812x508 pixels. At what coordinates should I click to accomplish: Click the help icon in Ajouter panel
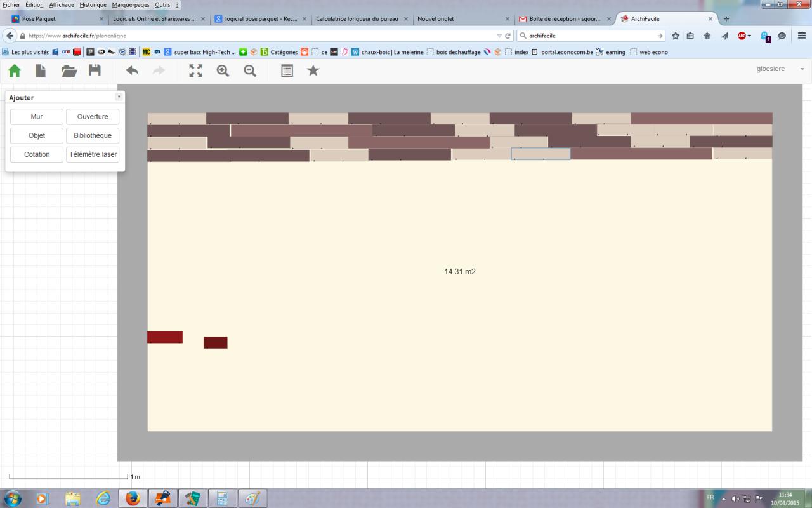coord(119,97)
